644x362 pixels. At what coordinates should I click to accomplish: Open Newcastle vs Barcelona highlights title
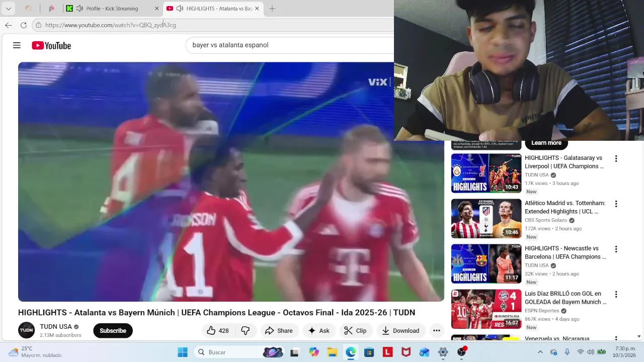[x=566, y=252]
